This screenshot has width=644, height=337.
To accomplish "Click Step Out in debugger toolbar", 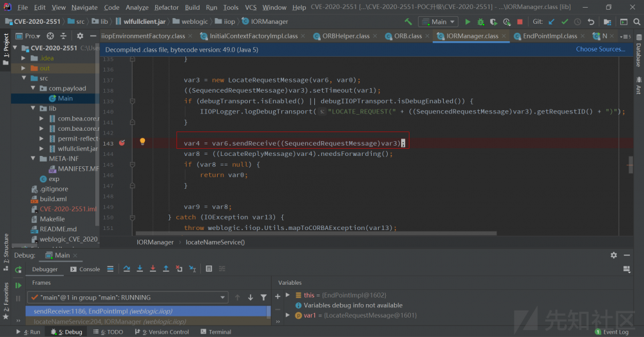I will pos(166,269).
